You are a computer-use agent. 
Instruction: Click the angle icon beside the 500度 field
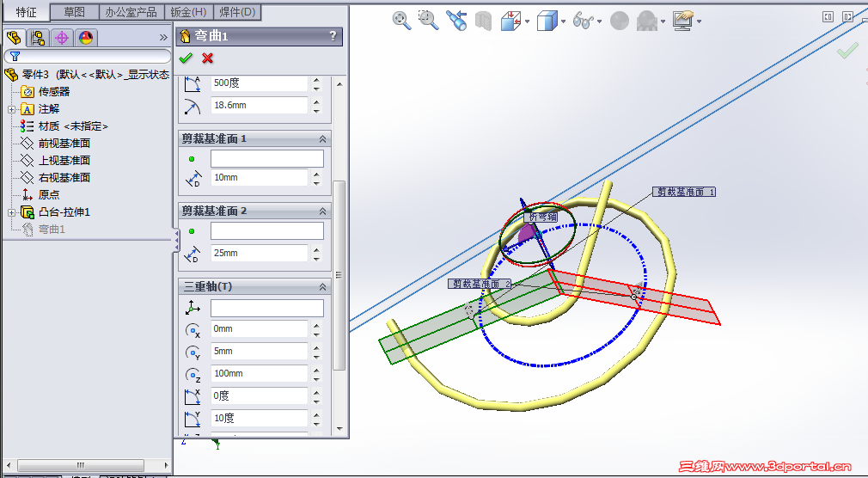pyautogui.click(x=193, y=83)
